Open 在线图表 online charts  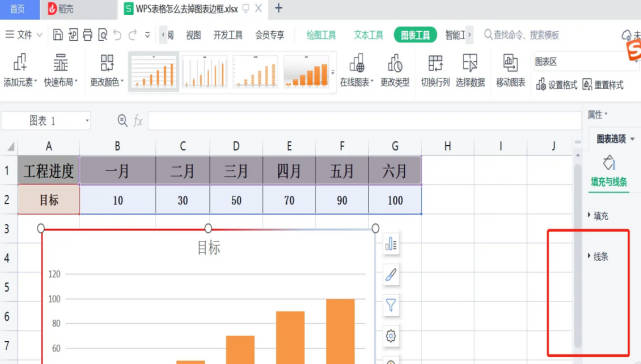[x=356, y=70]
